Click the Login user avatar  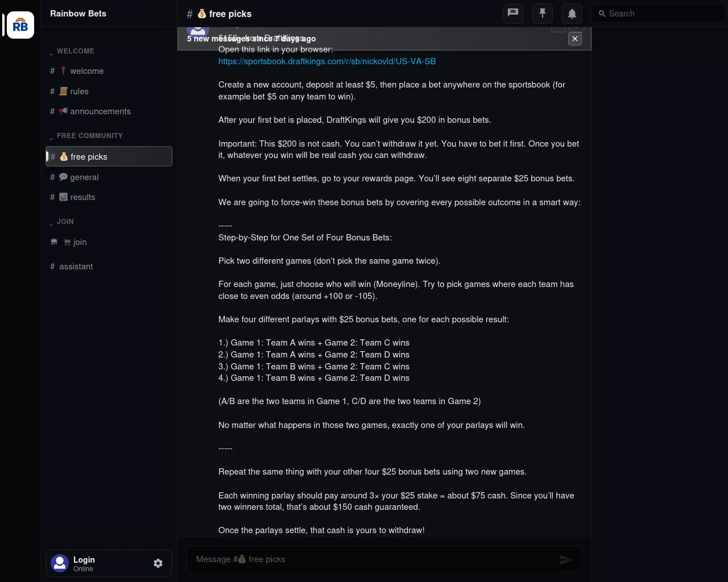[x=60, y=563]
